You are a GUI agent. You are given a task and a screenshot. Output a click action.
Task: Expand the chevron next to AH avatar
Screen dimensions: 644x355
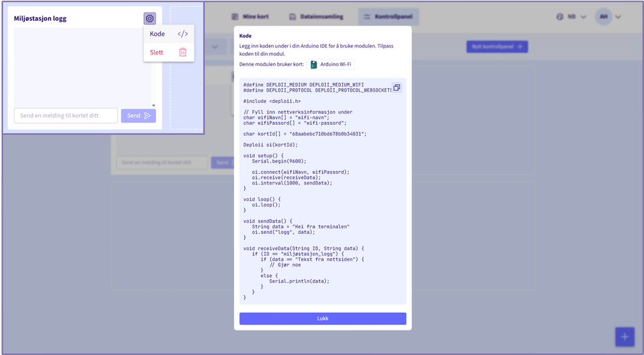click(618, 17)
